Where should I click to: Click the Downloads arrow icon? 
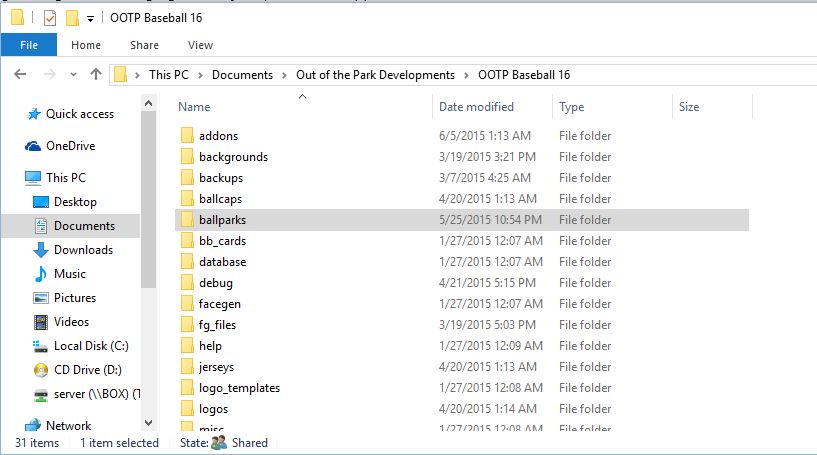pos(41,250)
